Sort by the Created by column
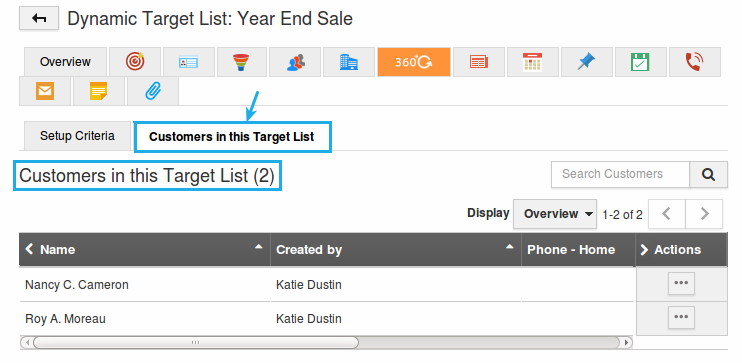This screenshot has width=742, height=363. tap(396, 249)
